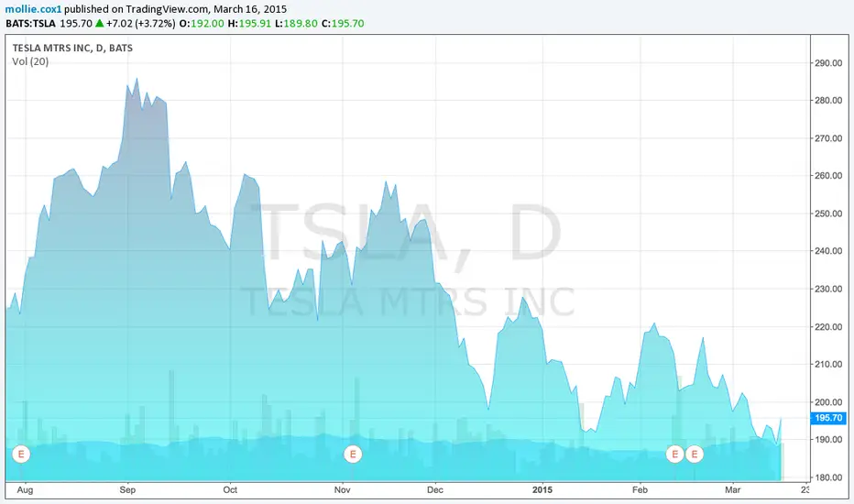Click the close price value C:195.70
854x504 pixels.
coord(343,24)
